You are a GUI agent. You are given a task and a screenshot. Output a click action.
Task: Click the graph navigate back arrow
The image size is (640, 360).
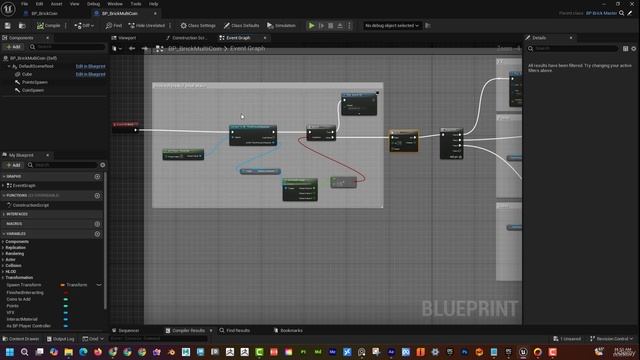pyautogui.click(x=132, y=49)
